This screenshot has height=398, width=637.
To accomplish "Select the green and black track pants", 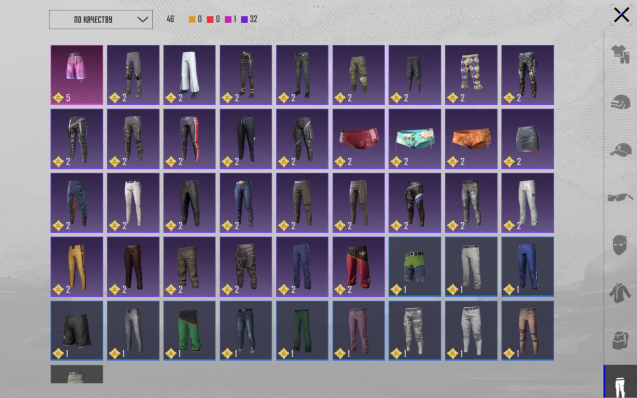I will [189, 331].
